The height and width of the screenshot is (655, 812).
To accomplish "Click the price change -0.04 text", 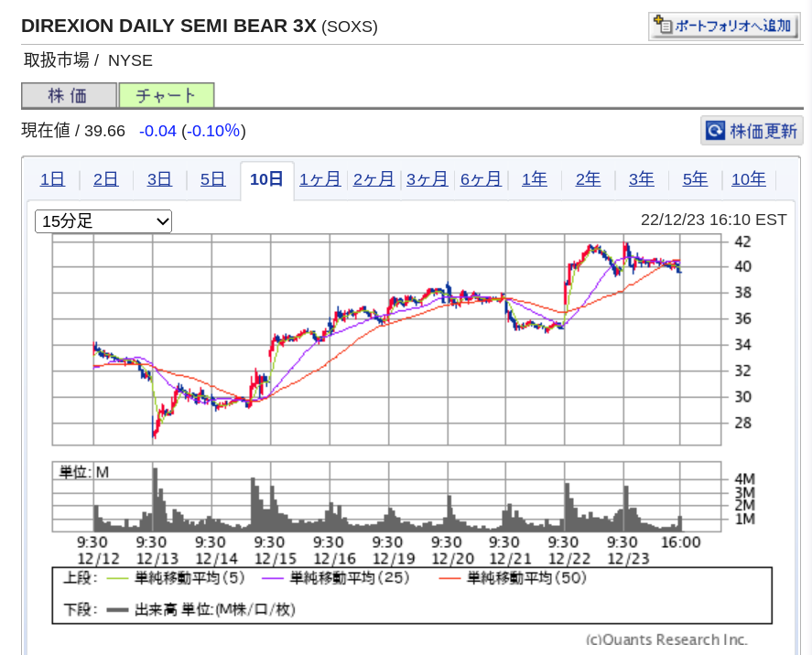I will pyautogui.click(x=158, y=131).
